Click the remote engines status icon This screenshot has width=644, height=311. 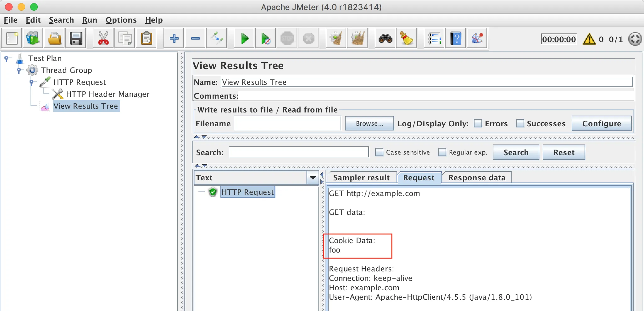(635, 39)
